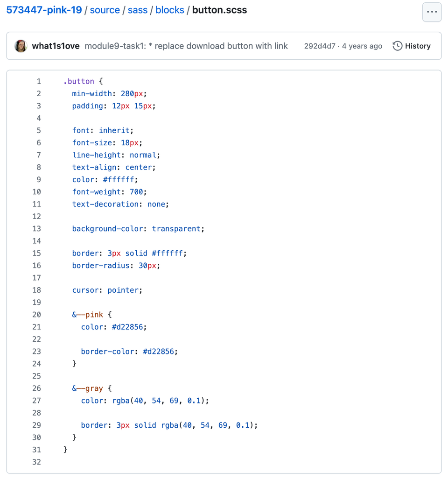Click the &--gray modifier text
448x480 pixels.
(x=87, y=388)
